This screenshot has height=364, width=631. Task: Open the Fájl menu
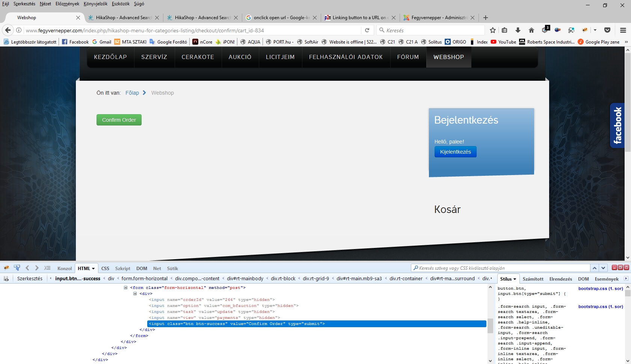coord(6,4)
